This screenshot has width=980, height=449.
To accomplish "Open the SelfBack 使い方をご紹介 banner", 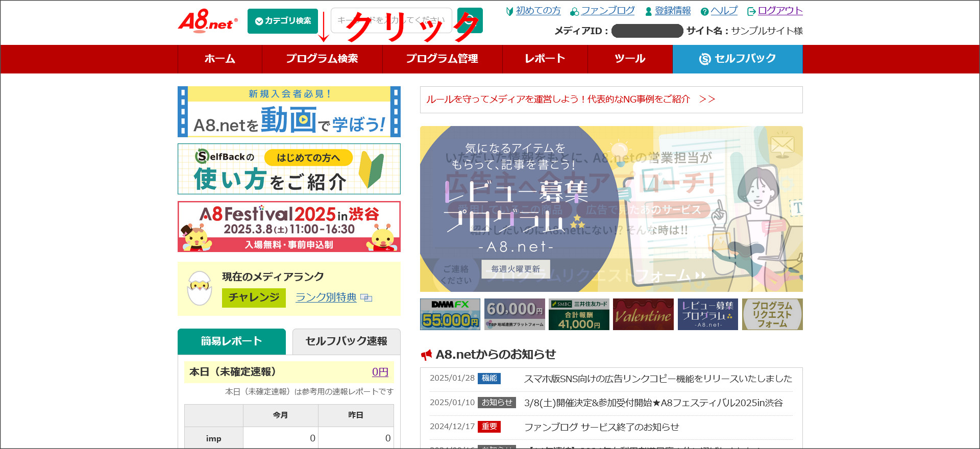I will pyautogui.click(x=289, y=169).
